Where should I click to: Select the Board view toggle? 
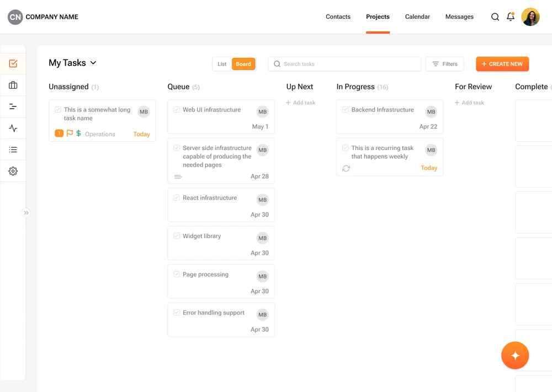pyautogui.click(x=243, y=63)
